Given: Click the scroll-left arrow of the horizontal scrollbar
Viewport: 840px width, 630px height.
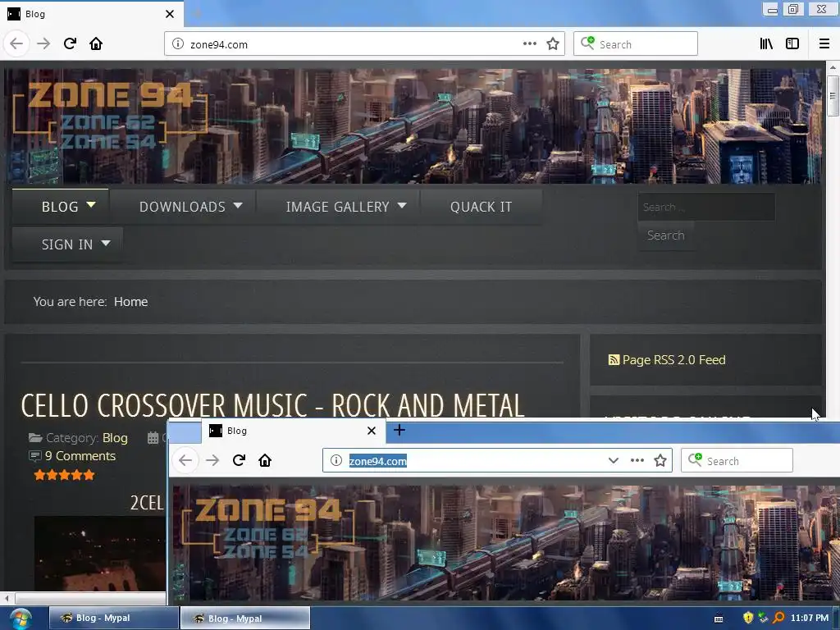Looking at the screenshot, I should (7, 598).
